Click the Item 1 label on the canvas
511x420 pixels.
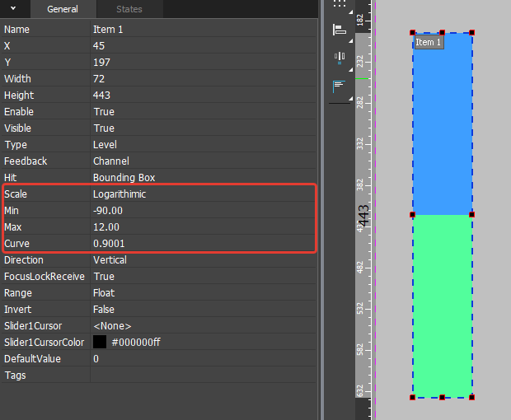pos(429,42)
